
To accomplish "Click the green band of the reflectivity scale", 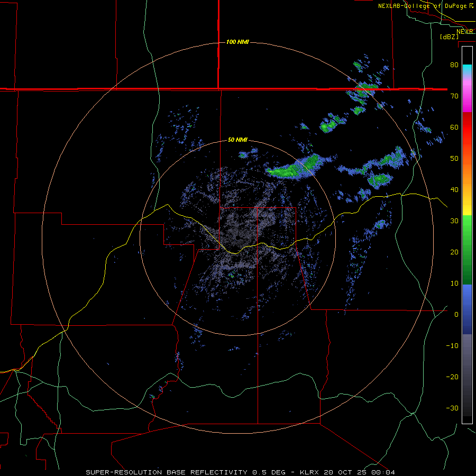I will coord(467,250).
